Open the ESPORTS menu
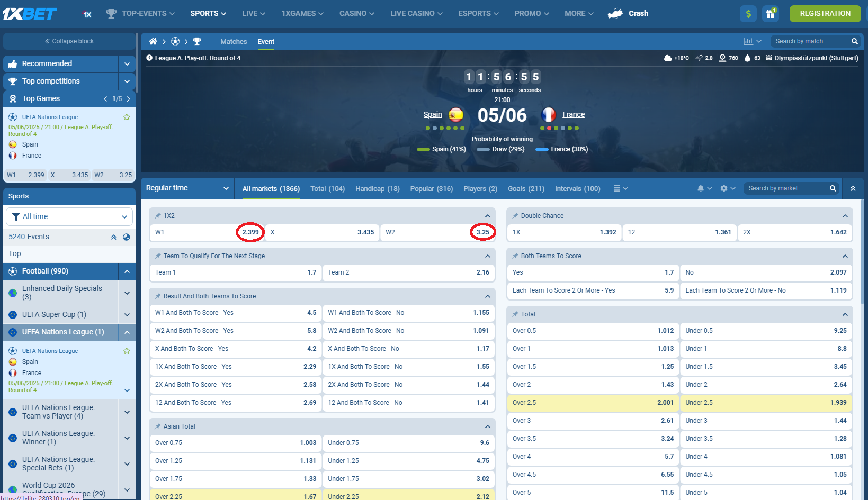The image size is (868, 500). (x=478, y=13)
